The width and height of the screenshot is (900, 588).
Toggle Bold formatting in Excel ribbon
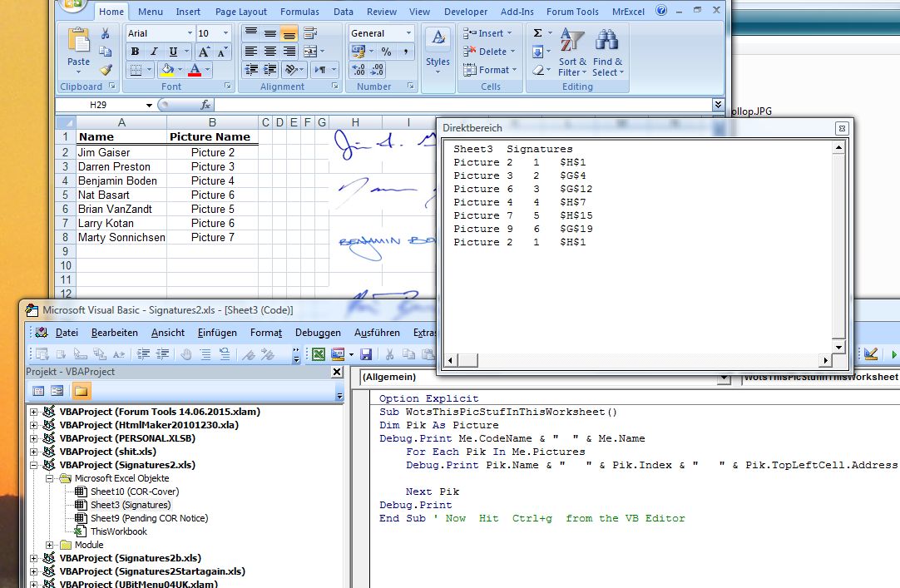click(135, 51)
